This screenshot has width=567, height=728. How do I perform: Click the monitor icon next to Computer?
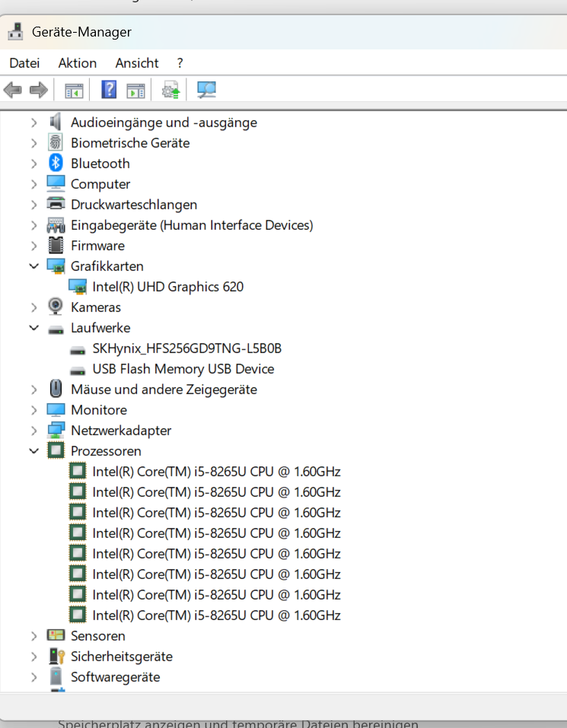pos(56,183)
